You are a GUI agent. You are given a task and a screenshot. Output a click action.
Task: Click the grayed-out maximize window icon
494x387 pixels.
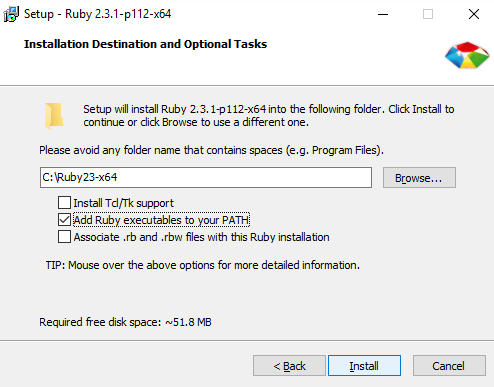pos(428,14)
